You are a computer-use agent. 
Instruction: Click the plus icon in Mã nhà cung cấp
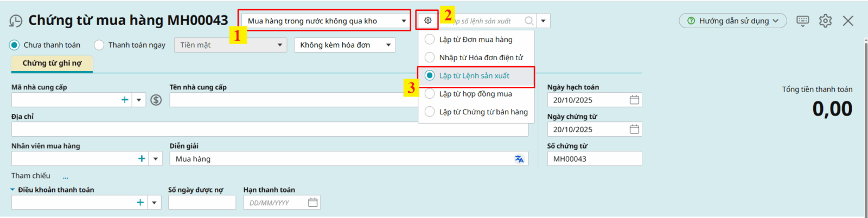tap(125, 100)
